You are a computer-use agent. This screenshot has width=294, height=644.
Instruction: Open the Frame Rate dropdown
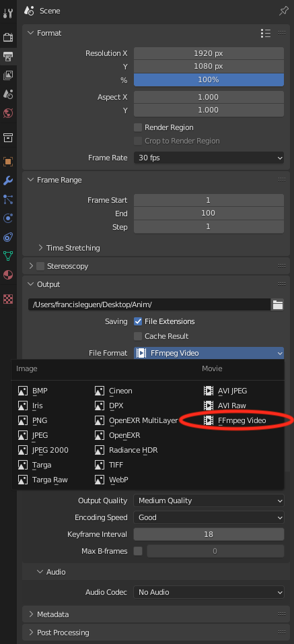pyautogui.click(x=209, y=158)
